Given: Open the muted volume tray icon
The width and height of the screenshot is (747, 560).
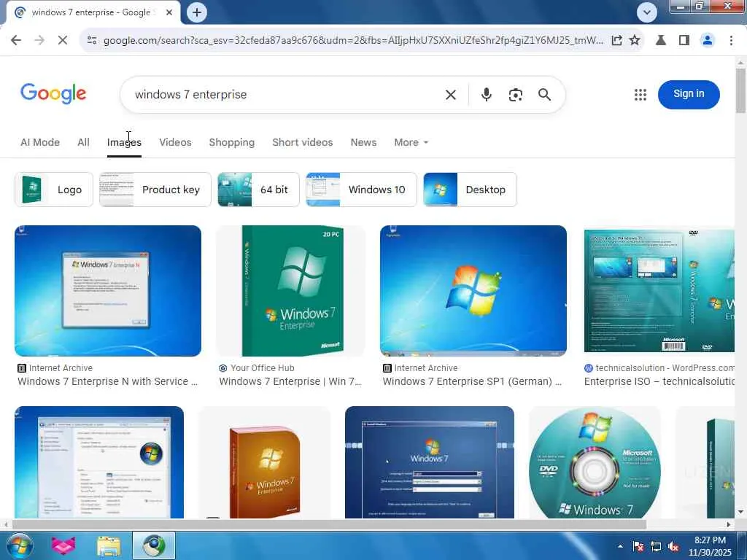Looking at the screenshot, I should point(673,546).
